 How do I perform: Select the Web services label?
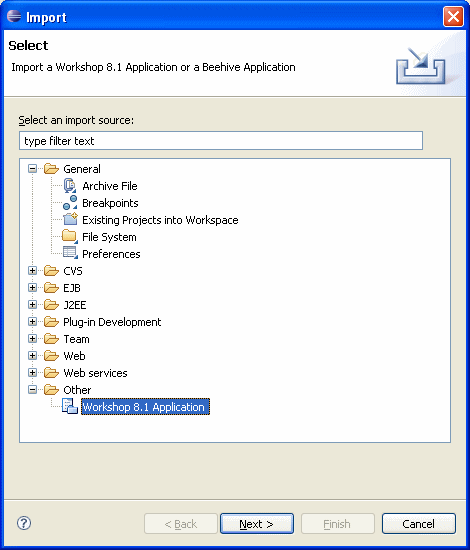coord(95,373)
